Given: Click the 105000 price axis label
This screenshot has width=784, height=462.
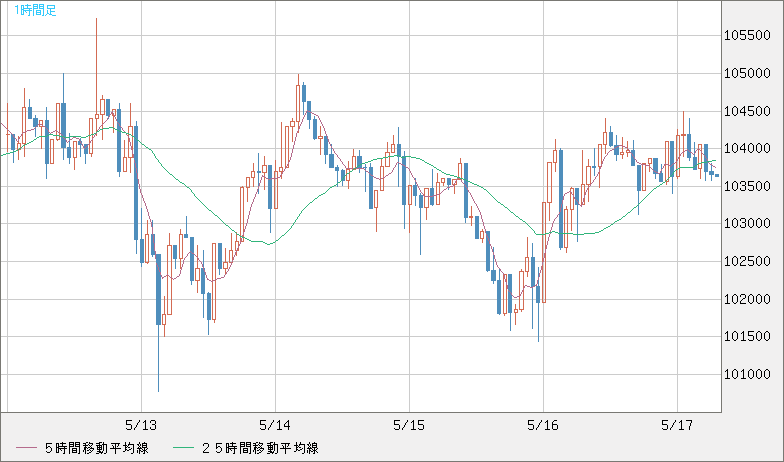Looking at the screenshot, I should click(748, 74).
